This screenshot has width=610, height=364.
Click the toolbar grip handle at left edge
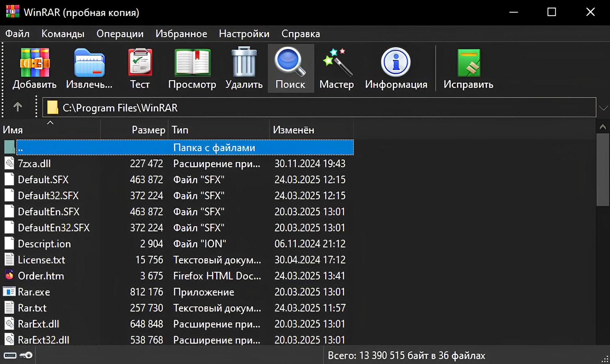tap(3, 80)
